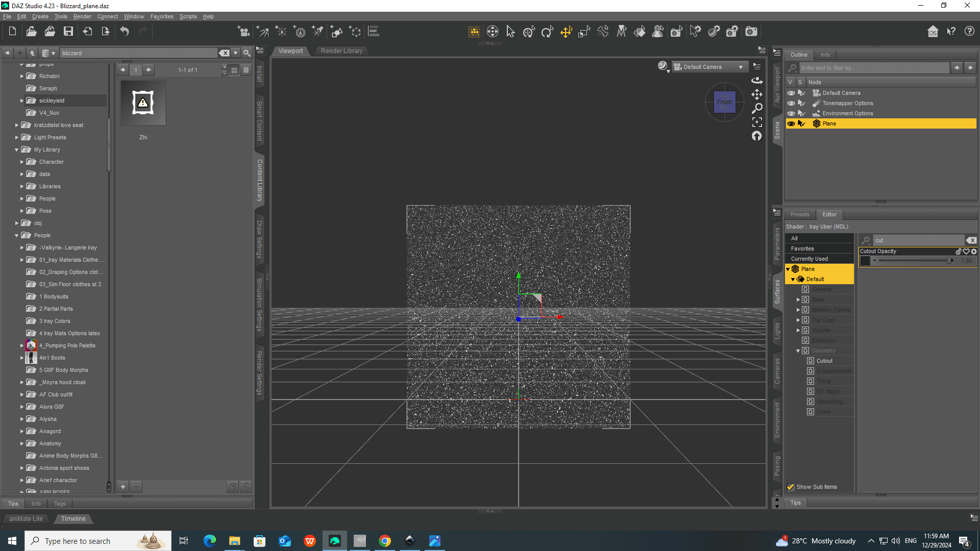Viewport: 980px width, 551px height.
Task: Click the viewport frame selection control
Action: click(x=757, y=122)
